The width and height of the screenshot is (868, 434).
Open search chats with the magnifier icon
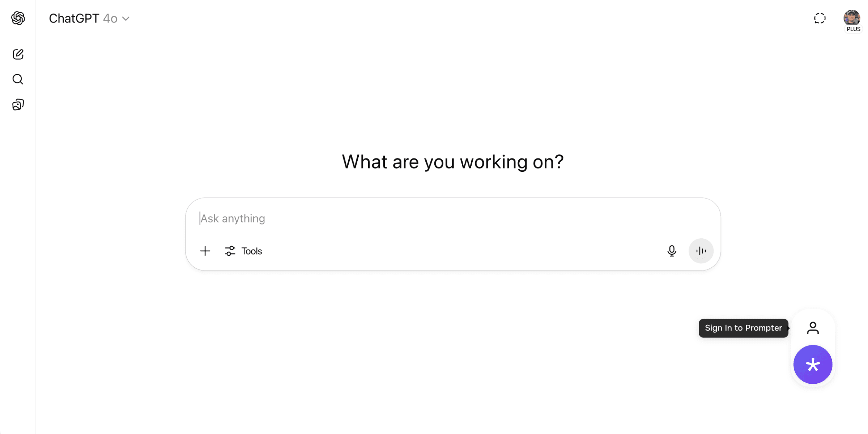(18, 79)
